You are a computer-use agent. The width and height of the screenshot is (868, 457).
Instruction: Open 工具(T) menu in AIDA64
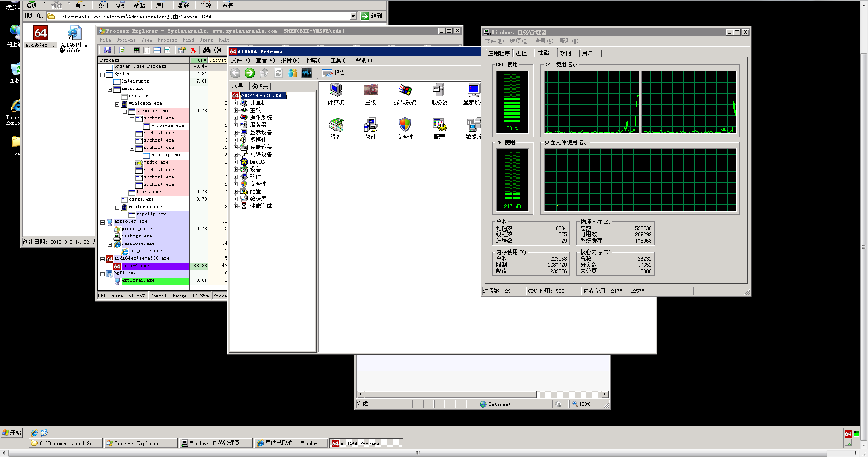[x=340, y=60]
